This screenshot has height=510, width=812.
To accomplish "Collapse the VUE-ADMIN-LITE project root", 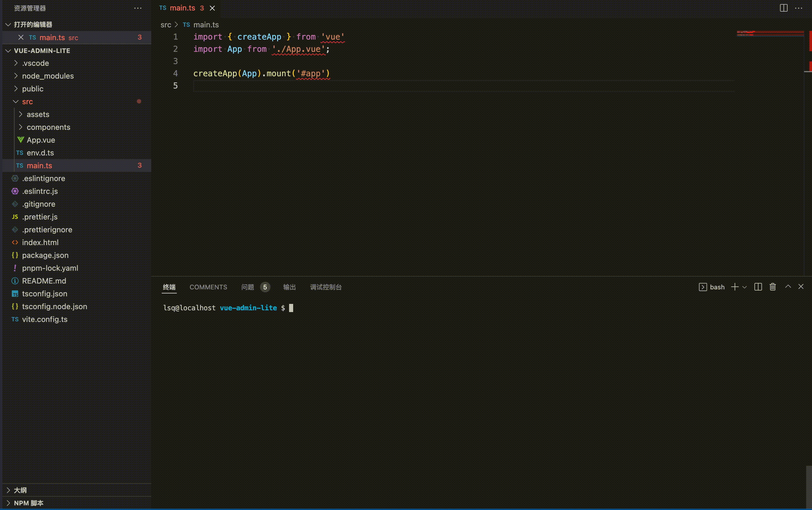I will pyautogui.click(x=77, y=51).
